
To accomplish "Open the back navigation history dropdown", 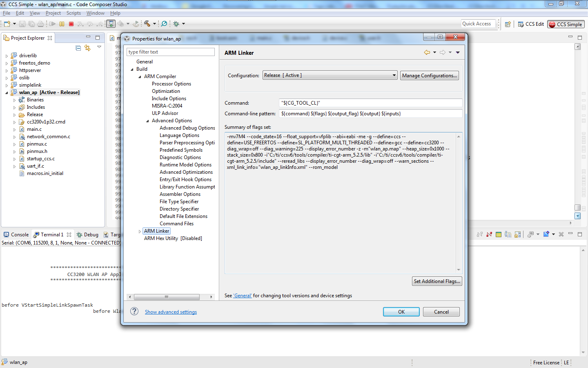I will [434, 52].
